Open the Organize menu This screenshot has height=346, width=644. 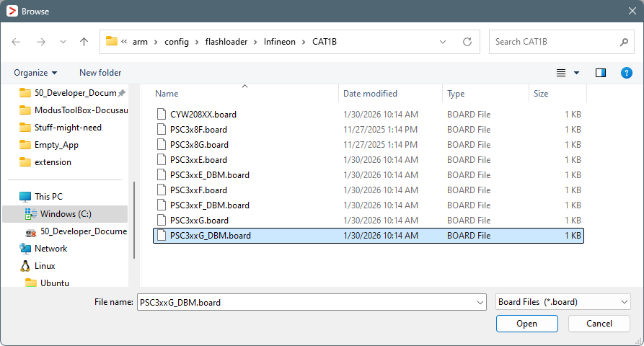(35, 73)
